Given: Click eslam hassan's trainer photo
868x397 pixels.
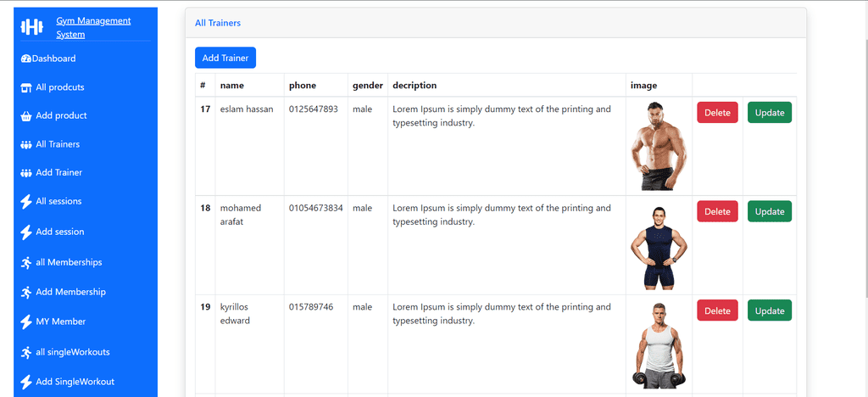Looking at the screenshot, I should point(659,146).
